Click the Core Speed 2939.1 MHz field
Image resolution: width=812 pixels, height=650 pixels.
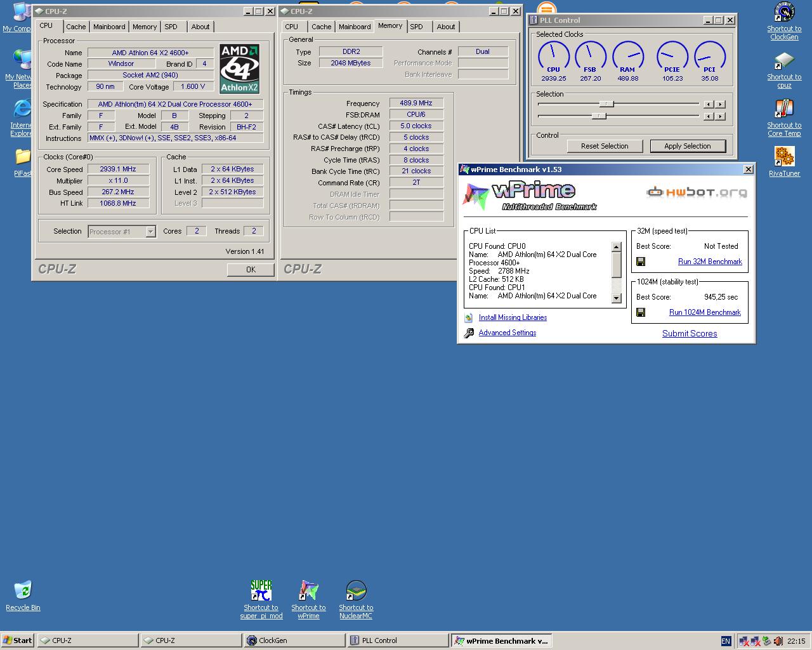pyautogui.click(x=118, y=169)
